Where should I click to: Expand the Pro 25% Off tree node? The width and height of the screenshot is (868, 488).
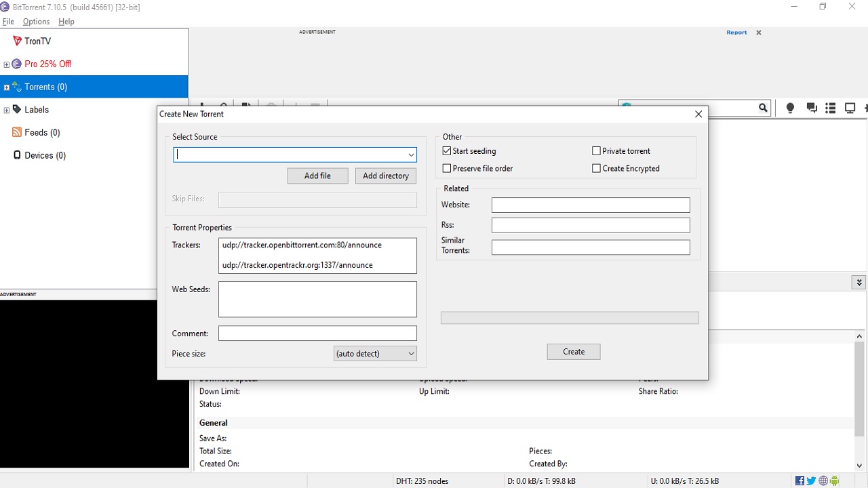coord(7,64)
